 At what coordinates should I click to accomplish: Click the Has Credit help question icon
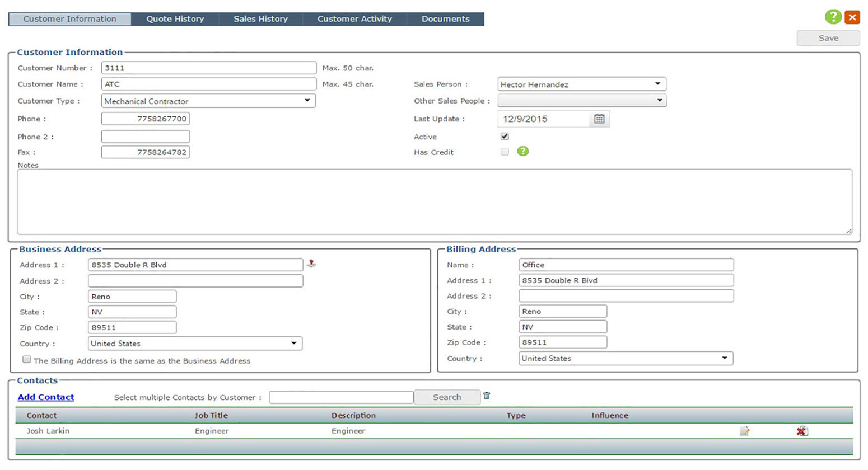pos(522,152)
